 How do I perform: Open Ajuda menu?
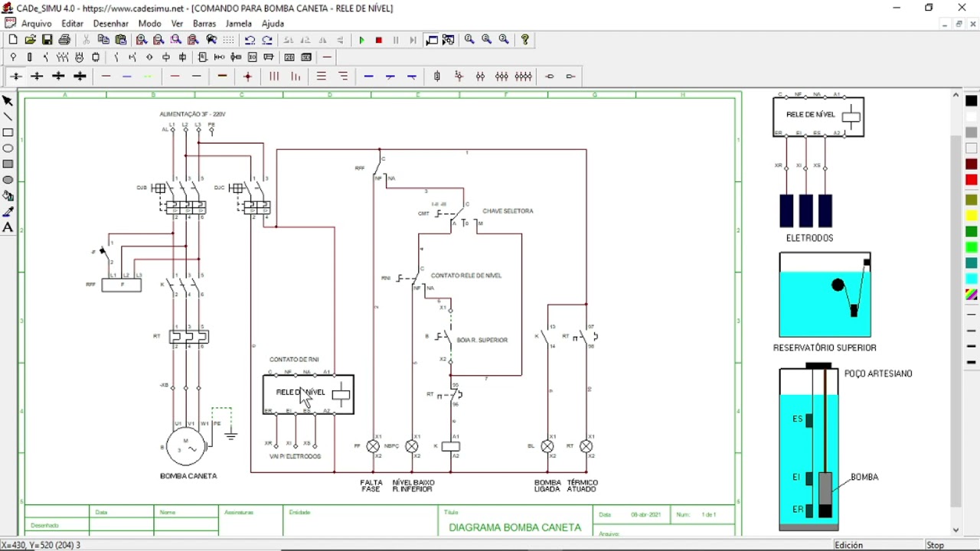(x=273, y=24)
